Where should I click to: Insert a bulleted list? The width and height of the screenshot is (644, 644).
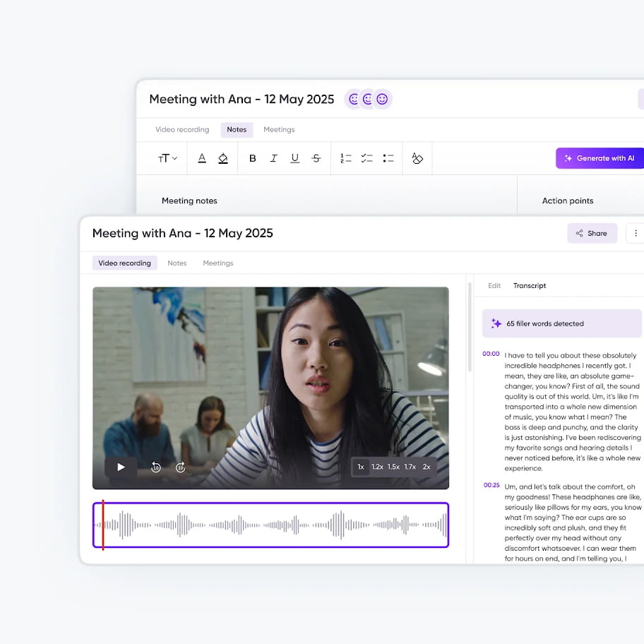pyautogui.click(x=388, y=158)
